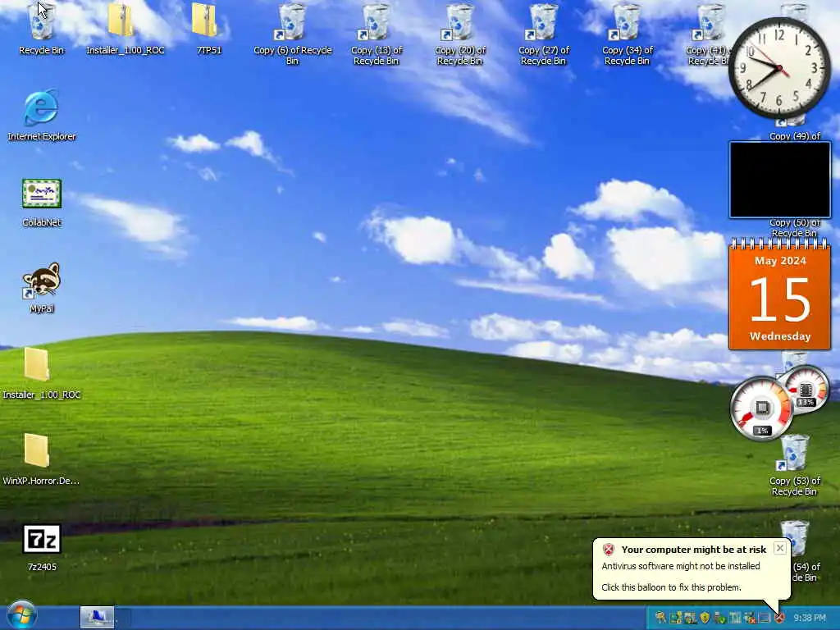Image resolution: width=840 pixels, height=630 pixels.
Task: Click the red shield security alert tray icon
Action: [779, 618]
